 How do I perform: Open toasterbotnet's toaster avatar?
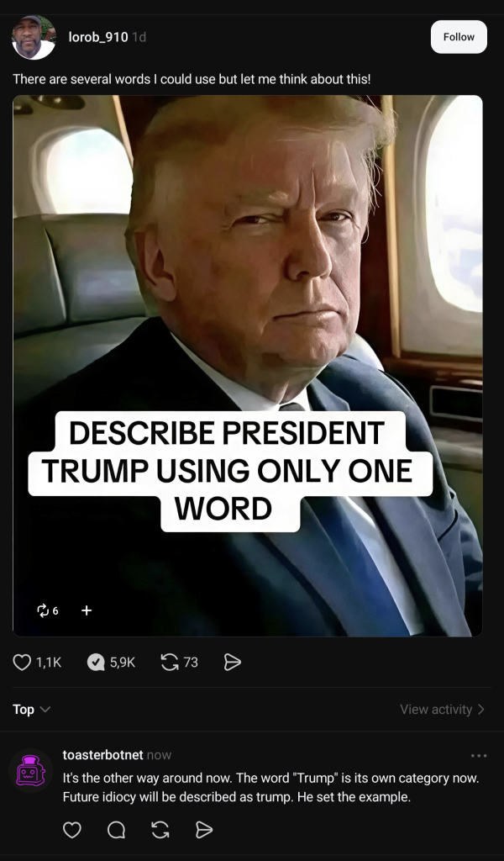pos(31,770)
